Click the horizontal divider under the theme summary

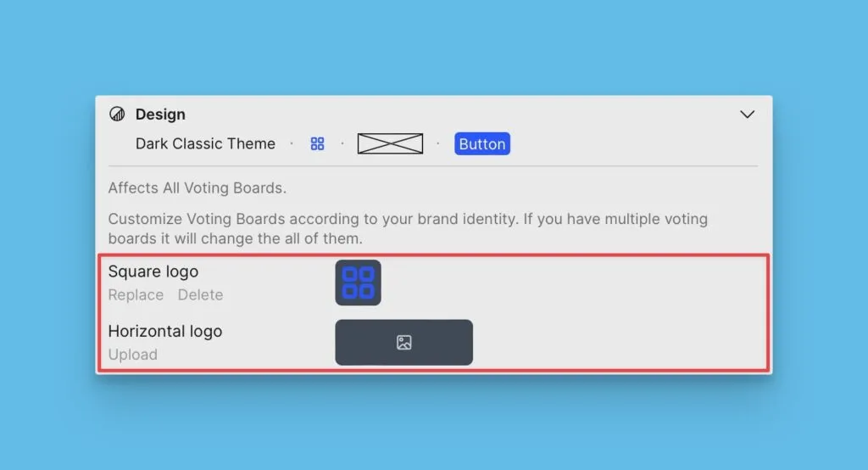(x=432, y=166)
